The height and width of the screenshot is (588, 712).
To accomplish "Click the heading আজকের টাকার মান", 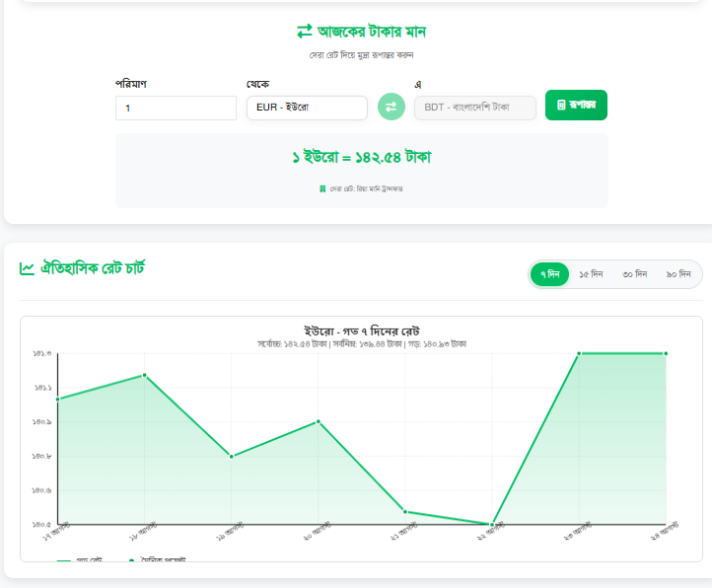I will click(372, 32).
